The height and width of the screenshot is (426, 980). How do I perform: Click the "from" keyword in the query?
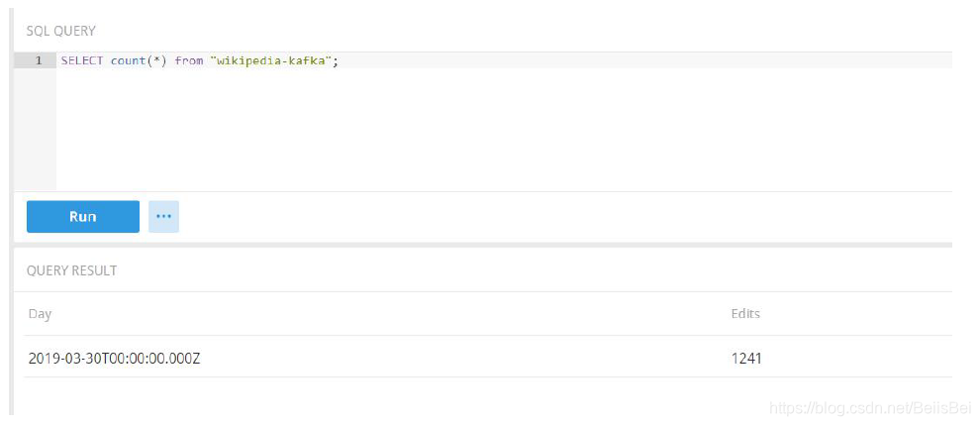[x=188, y=60]
